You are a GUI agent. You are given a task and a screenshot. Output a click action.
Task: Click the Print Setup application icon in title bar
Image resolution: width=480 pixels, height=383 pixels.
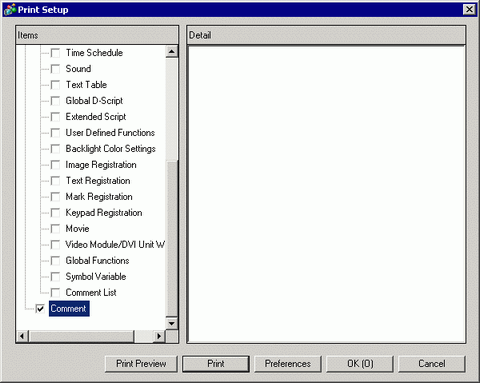pyautogui.click(x=9, y=9)
